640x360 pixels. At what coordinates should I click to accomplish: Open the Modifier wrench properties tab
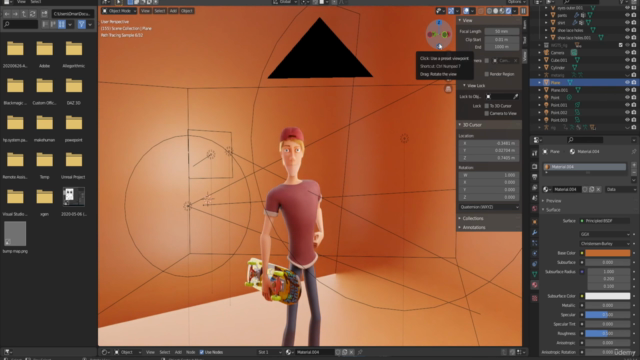click(534, 232)
